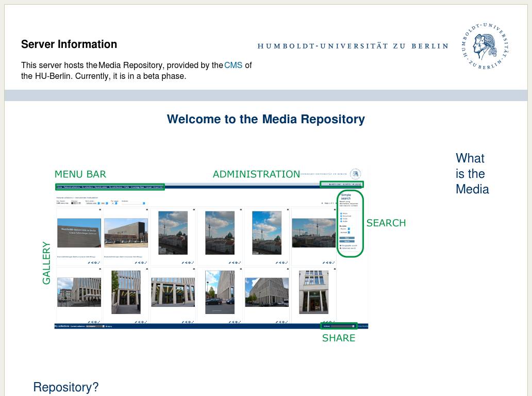The height and width of the screenshot is (396, 532).
Task: Open the Humboldt-Universität sign photo thumbnail
Action: point(79,233)
